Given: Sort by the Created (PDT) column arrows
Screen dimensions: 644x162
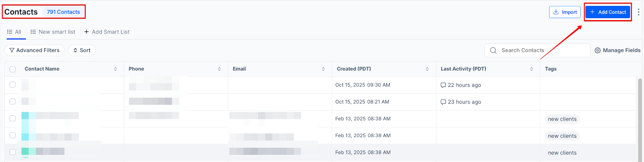Looking at the screenshot, I should point(427,69).
